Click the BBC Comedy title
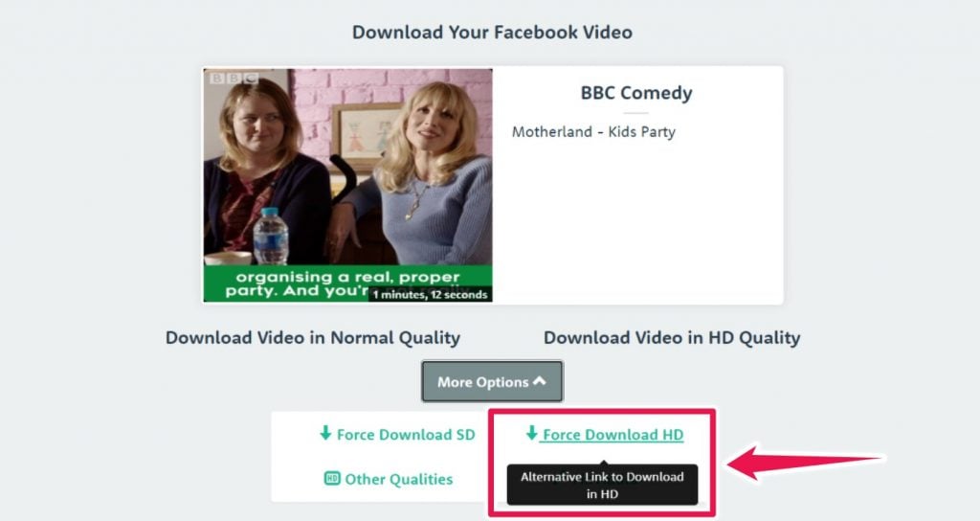The width and height of the screenshot is (980, 521). pyautogui.click(x=636, y=93)
